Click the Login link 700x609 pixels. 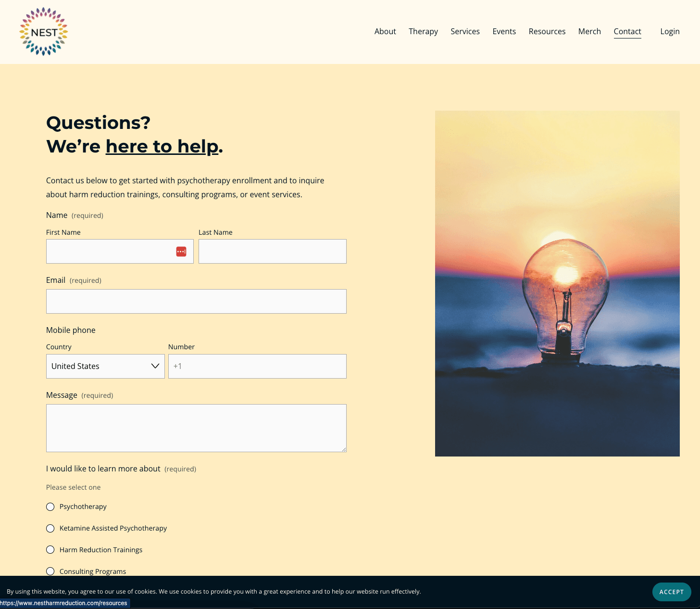(670, 31)
